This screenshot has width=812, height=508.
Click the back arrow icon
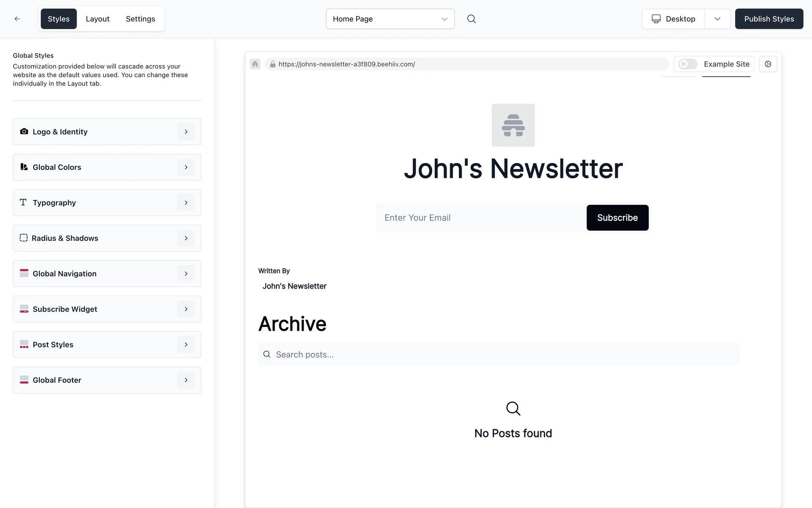tap(17, 19)
